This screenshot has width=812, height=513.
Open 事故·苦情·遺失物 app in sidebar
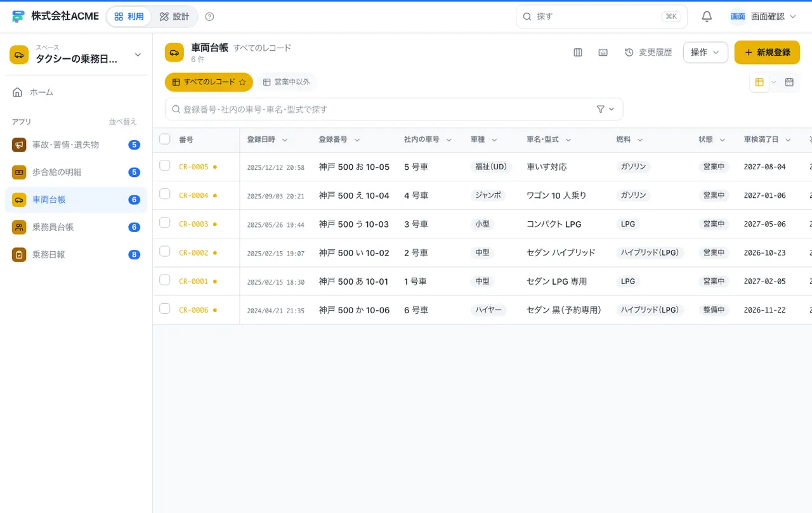(x=76, y=145)
